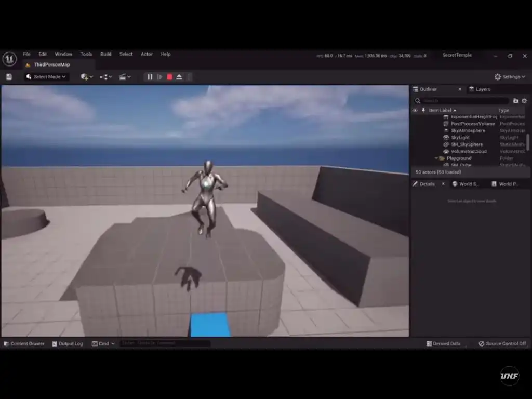Screen dimensions: 532x399
Task: Open the Select Mode dropdown
Action: [x=46, y=77]
